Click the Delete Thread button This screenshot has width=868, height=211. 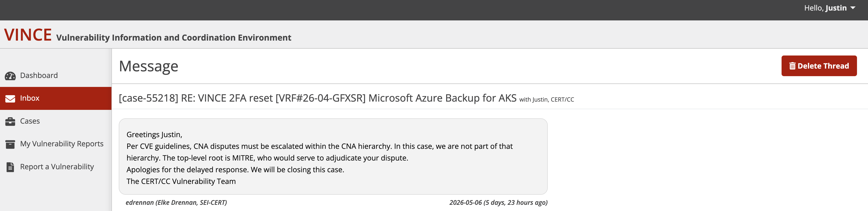click(x=819, y=66)
